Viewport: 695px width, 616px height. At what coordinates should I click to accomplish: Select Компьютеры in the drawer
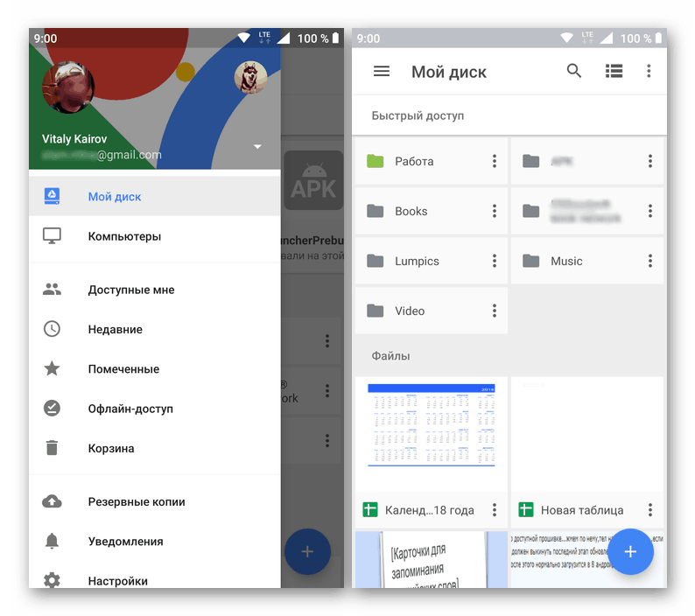click(155, 236)
